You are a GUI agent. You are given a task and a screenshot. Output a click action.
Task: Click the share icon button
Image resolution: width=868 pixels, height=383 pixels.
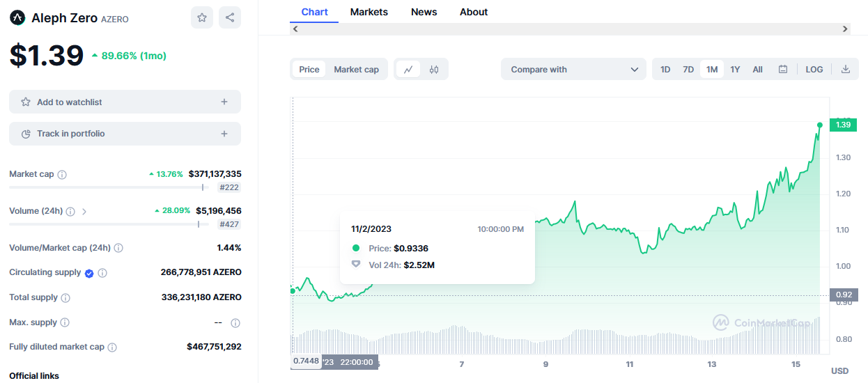(230, 17)
